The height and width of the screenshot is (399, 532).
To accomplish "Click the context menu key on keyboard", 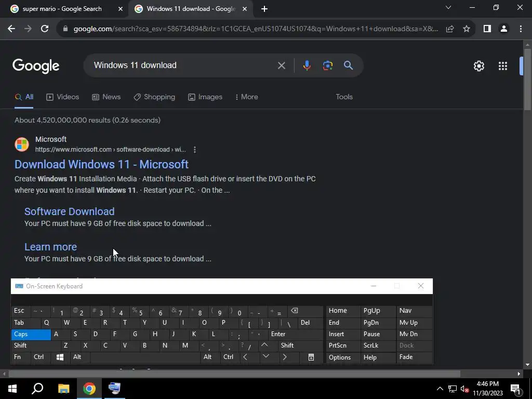I will (x=311, y=357).
